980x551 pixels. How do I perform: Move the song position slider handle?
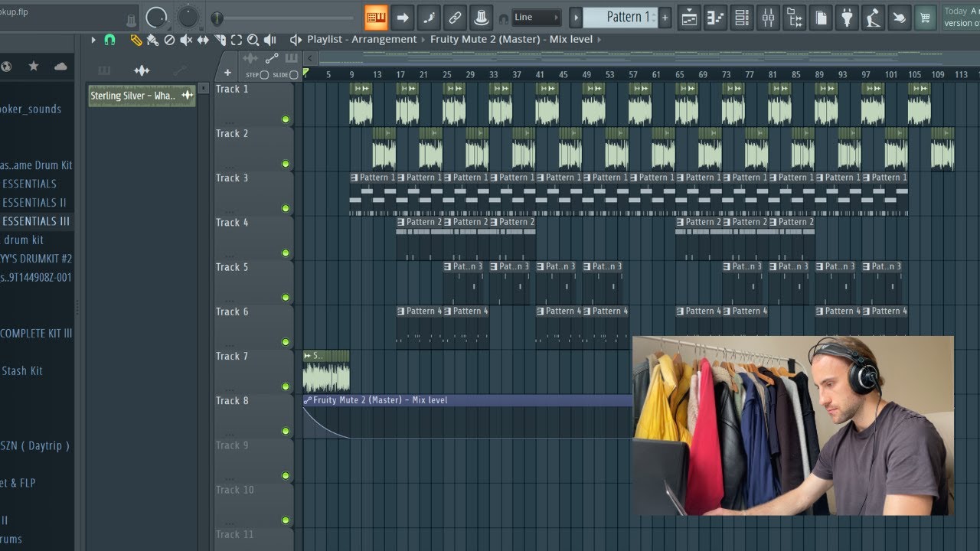[x=217, y=18]
